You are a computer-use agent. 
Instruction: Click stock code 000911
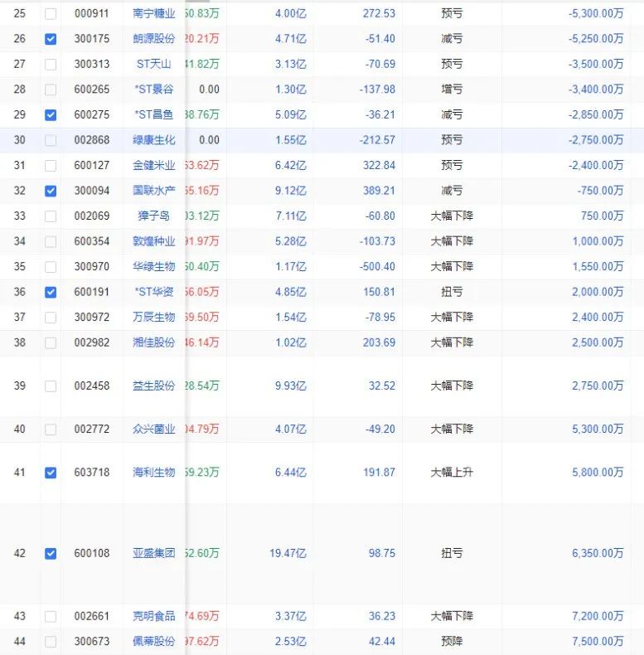pos(92,14)
